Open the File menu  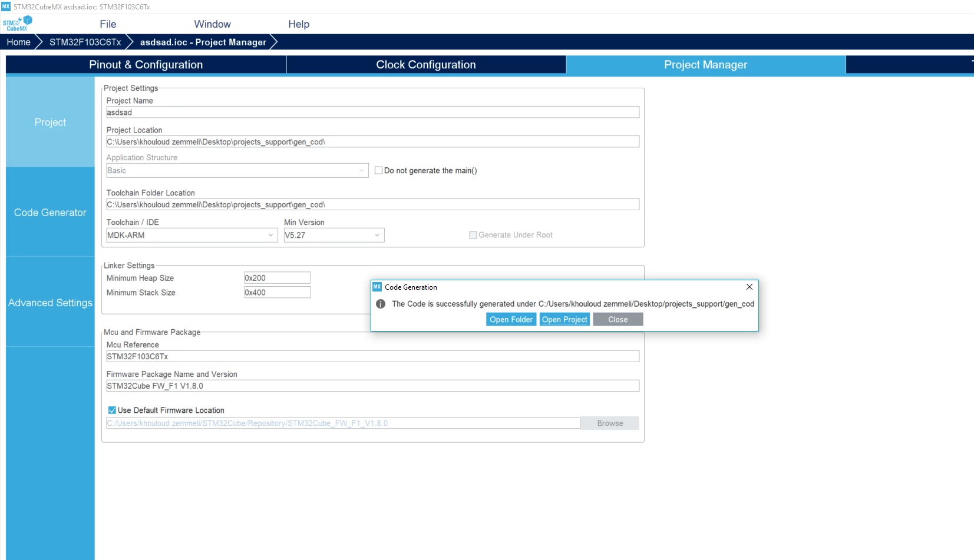pyautogui.click(x=108, y=24)
